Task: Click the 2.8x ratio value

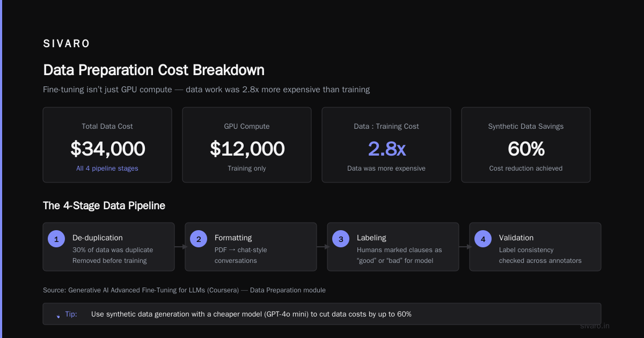Action: pos(386,149)
